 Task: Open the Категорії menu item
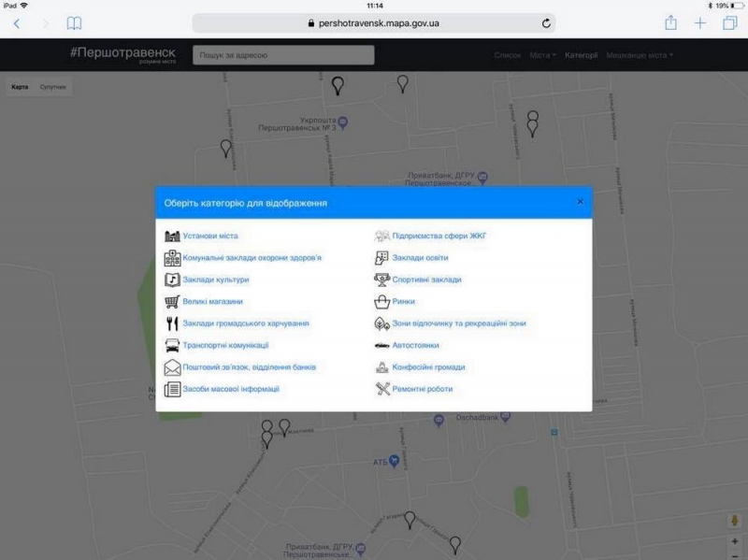581,55
